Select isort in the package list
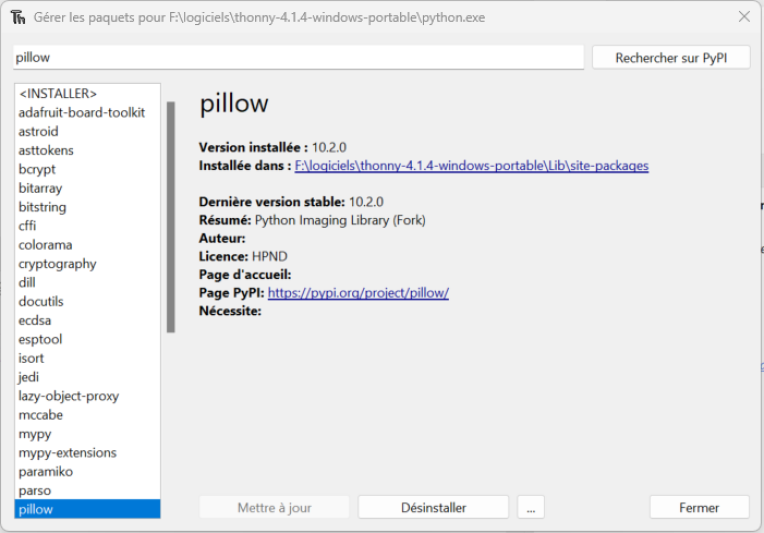The width and height of the screenshot is (764, 533). [x=87, y=358]
